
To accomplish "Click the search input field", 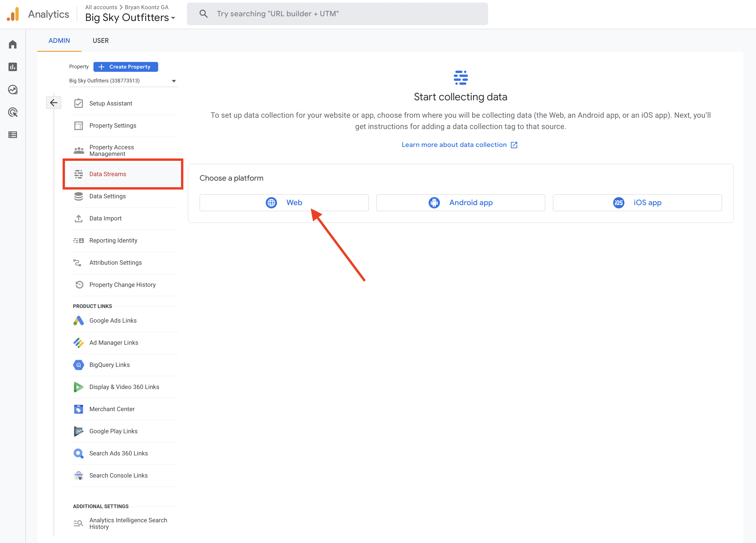I will coord(337,14).
